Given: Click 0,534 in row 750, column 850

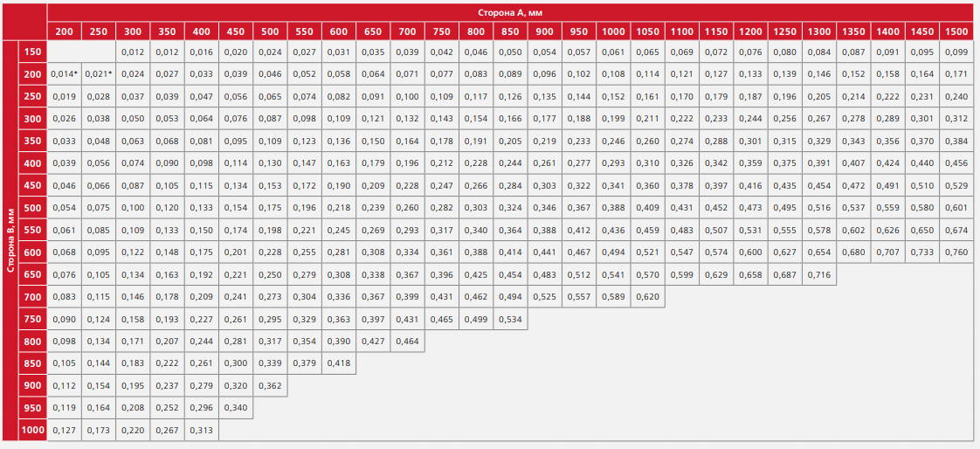Looking at the screenshot, I should click(510, 319).
